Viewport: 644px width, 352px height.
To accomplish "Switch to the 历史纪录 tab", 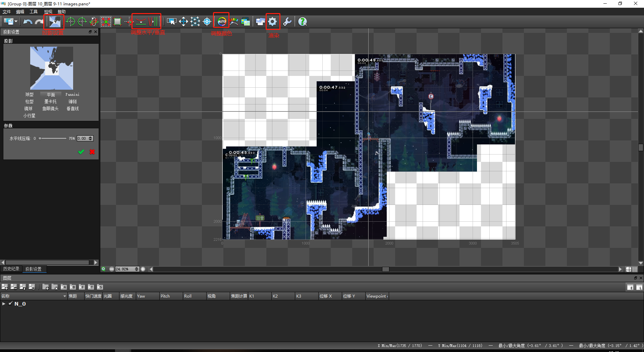I will (x=11, y=269).
